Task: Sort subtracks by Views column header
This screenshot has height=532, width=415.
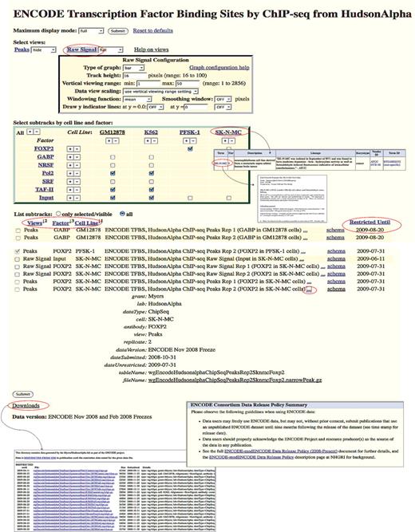Action: tap(34, 223)
